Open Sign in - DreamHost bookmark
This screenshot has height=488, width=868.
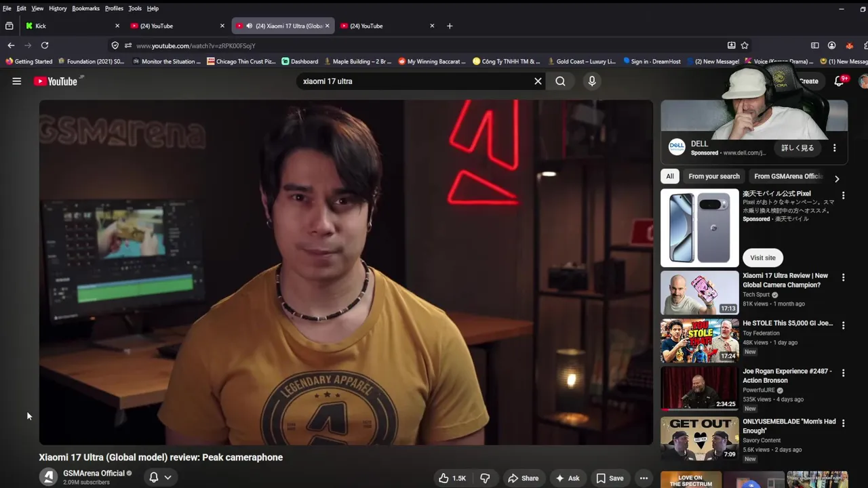click(x=652, y=61)
